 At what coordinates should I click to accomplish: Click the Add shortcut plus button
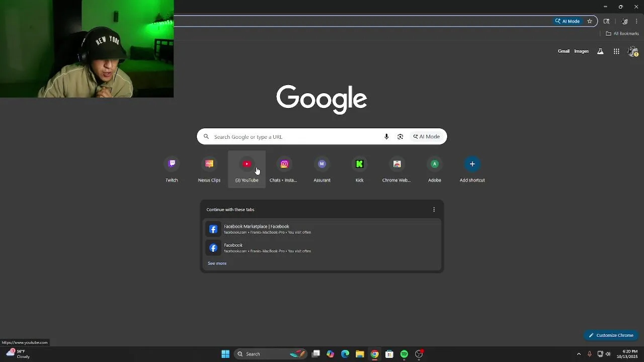point(472,164)
